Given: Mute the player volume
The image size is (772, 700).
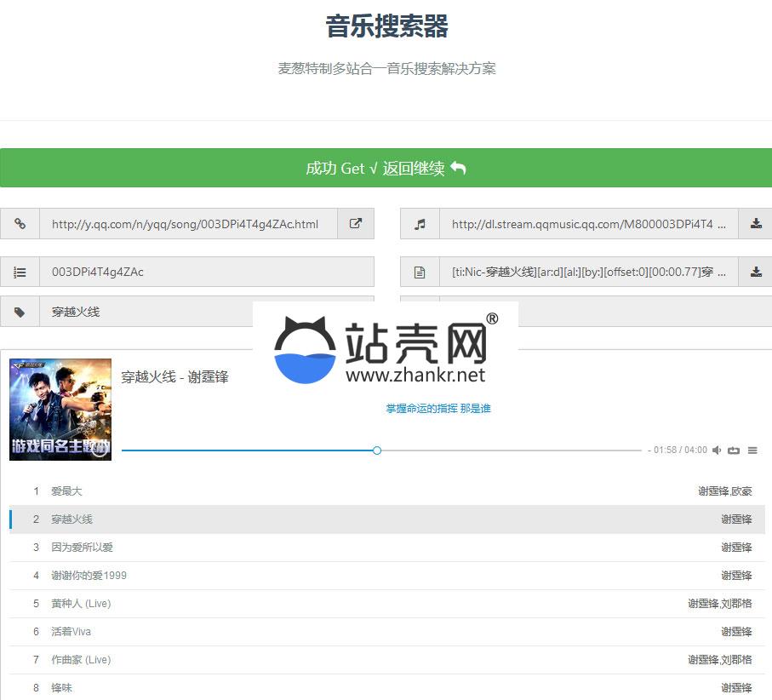Looking at the screenshot, I should click(717, 450).
